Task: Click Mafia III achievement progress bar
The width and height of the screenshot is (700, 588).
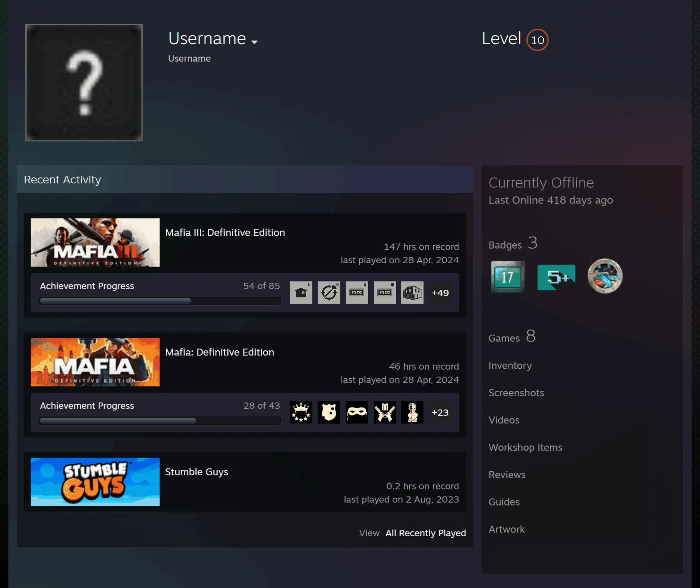Action: click(160, 301)
